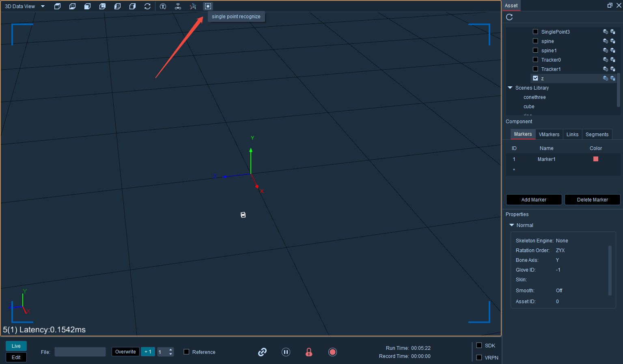Click the Properties panel vertical scrollbar
The image size is (623, 364).
(610, 270)
